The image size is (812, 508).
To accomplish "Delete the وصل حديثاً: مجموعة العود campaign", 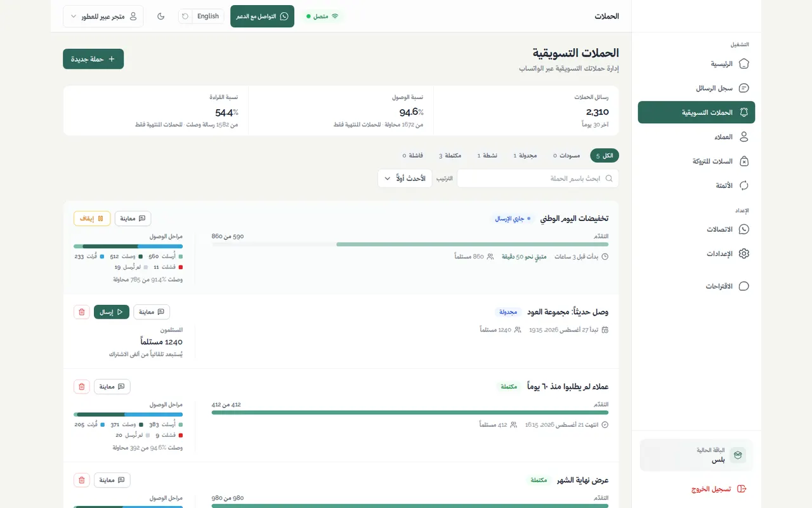I will click(x=81, y=312).
